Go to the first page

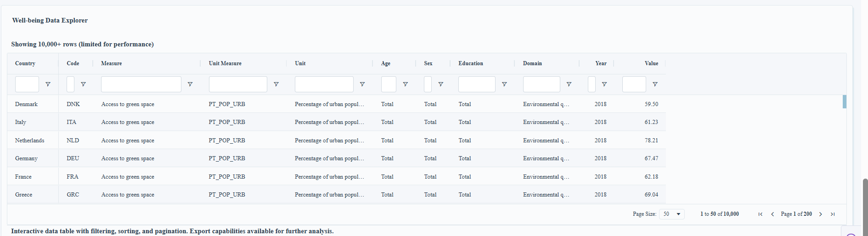[761, 214]
